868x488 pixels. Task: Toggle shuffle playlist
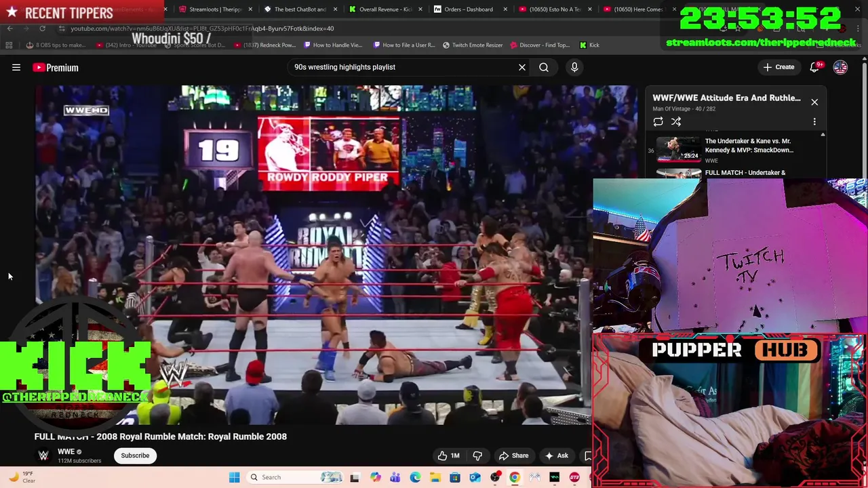pyautogui.click(x=676, y=122)
